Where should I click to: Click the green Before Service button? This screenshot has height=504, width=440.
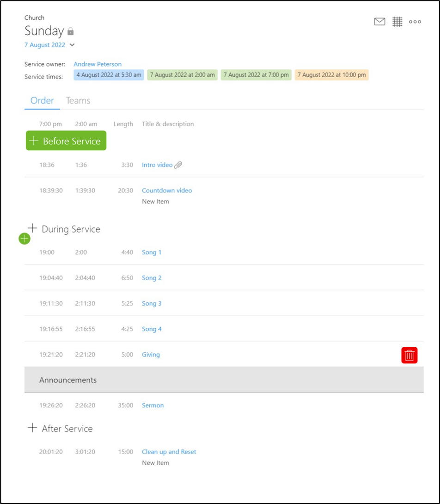tap(66, 141)
